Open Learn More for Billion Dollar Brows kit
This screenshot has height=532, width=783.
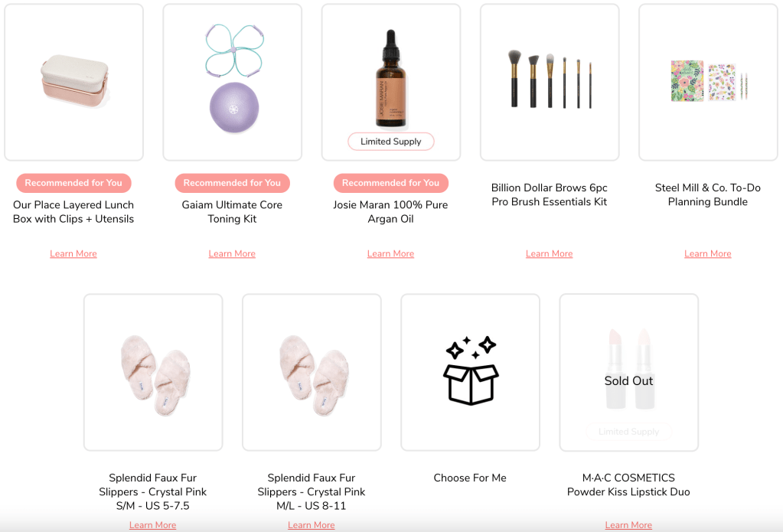point(550,254)
